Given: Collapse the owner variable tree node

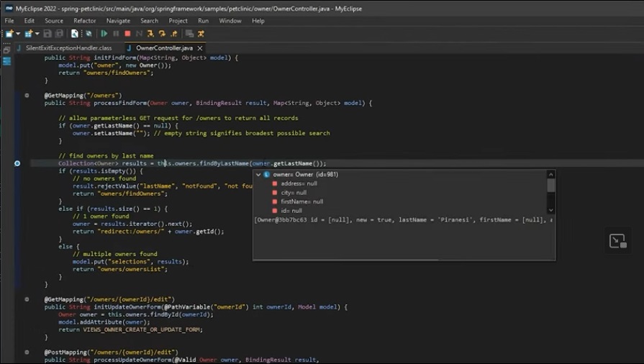Looking at the screenshot, I should [x=258, y=174].
